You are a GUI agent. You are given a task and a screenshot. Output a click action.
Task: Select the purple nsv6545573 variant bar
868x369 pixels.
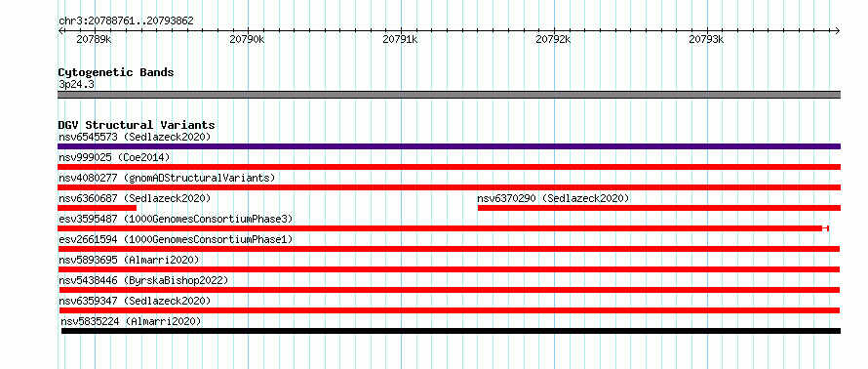point(449,146)
